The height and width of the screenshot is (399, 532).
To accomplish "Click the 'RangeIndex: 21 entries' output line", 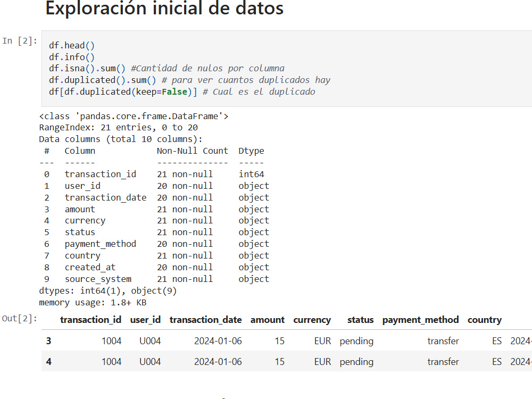I will [x=119, y=128].
